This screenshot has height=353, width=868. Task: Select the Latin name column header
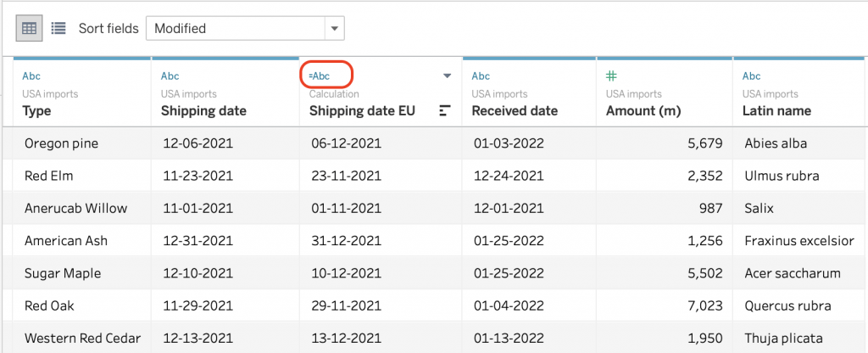[x=776, y=111]
